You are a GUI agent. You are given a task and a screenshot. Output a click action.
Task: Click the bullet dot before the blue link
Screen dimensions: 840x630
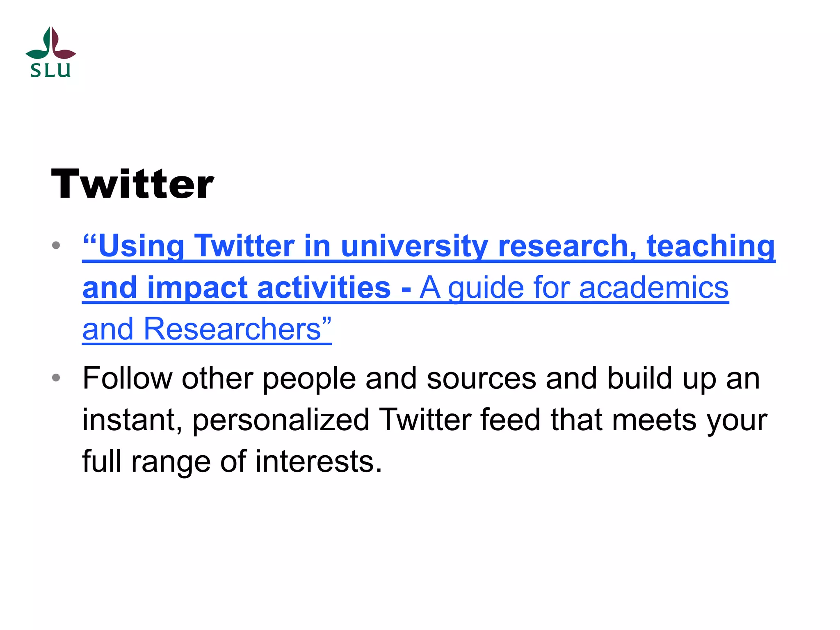(56, 246)
